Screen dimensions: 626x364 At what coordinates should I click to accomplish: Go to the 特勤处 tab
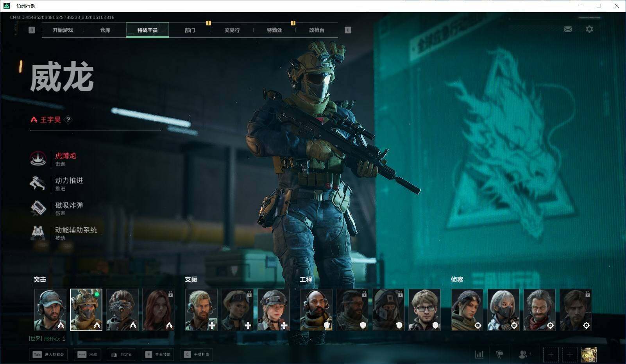(x=274, y=30)
